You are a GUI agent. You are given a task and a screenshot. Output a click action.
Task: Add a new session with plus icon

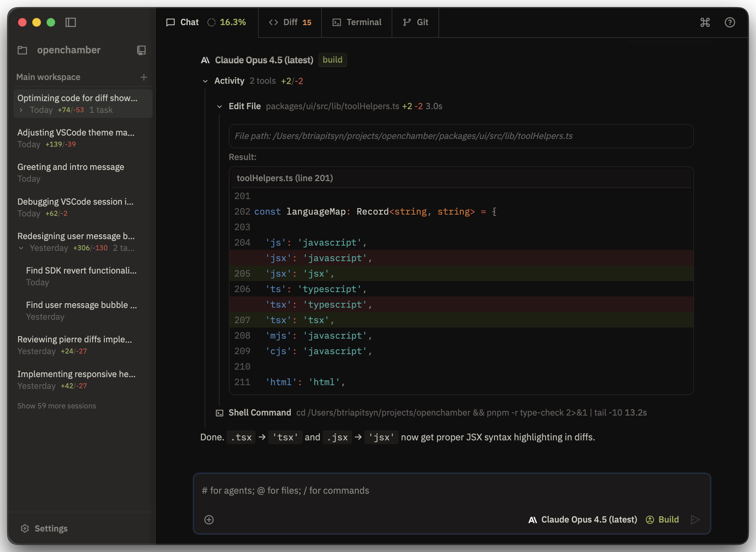[x=144, y=77]
